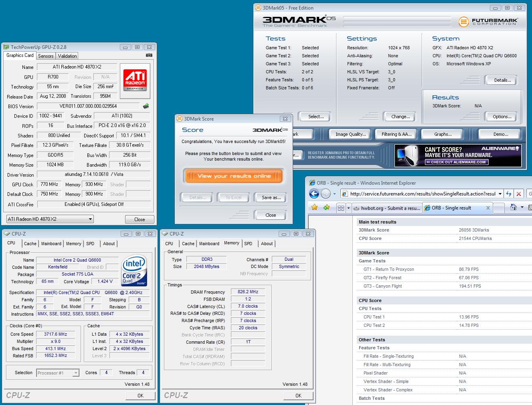Click the Select... tests button in 3DMark05
Viewport: 532px width, 405px height.
316,117
